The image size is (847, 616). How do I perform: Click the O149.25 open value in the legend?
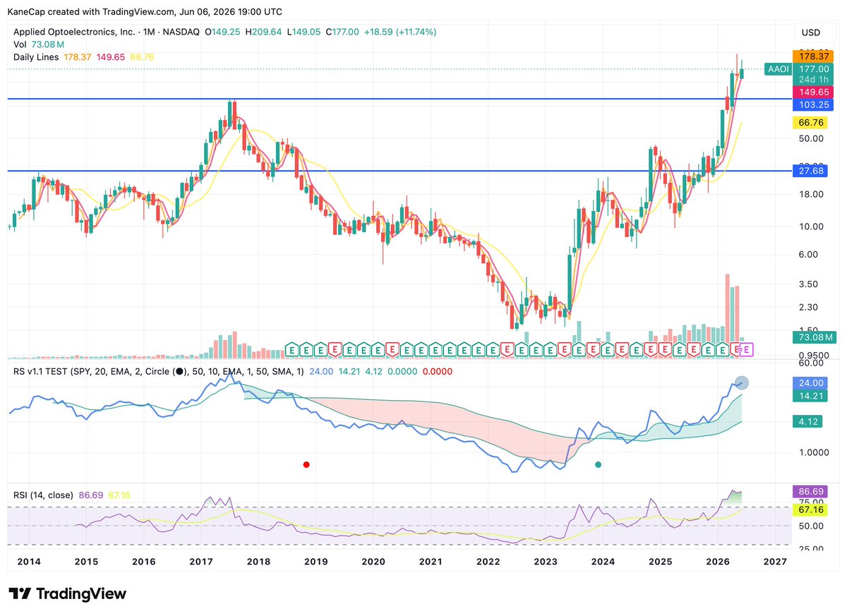(222, 32)
